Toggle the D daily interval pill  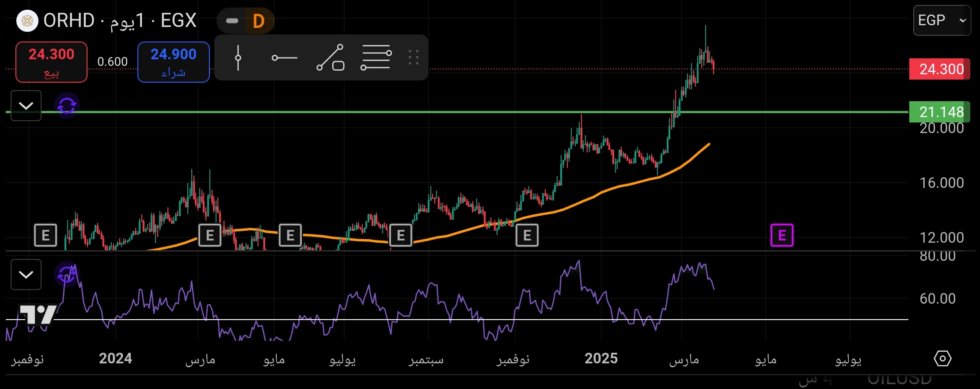[x=258, y=21]
